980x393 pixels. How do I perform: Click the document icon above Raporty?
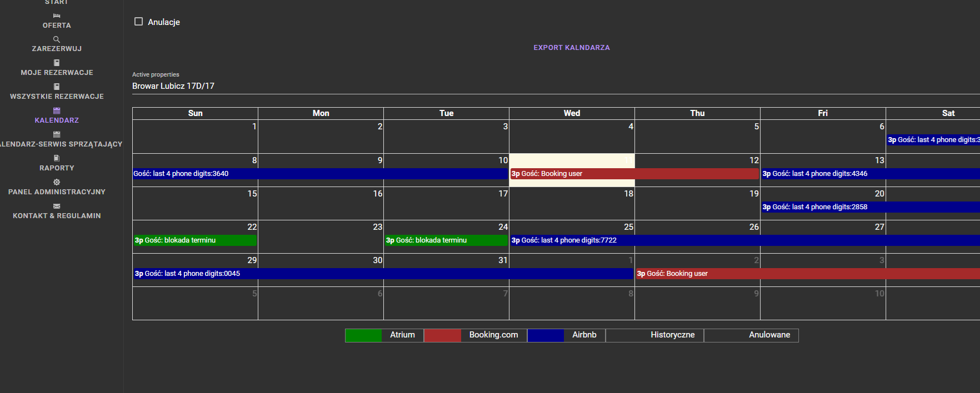click(x=57, y=158)
